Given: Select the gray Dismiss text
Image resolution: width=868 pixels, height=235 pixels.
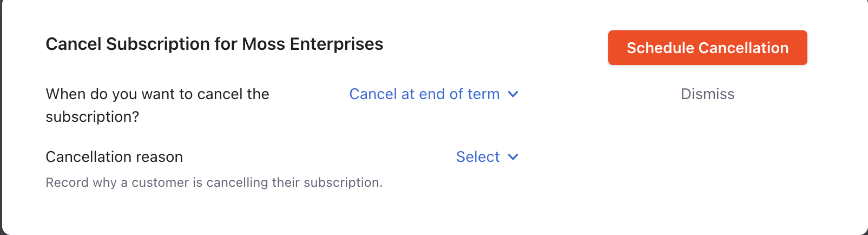Looking at the screenshot, I should click(707, 94).
